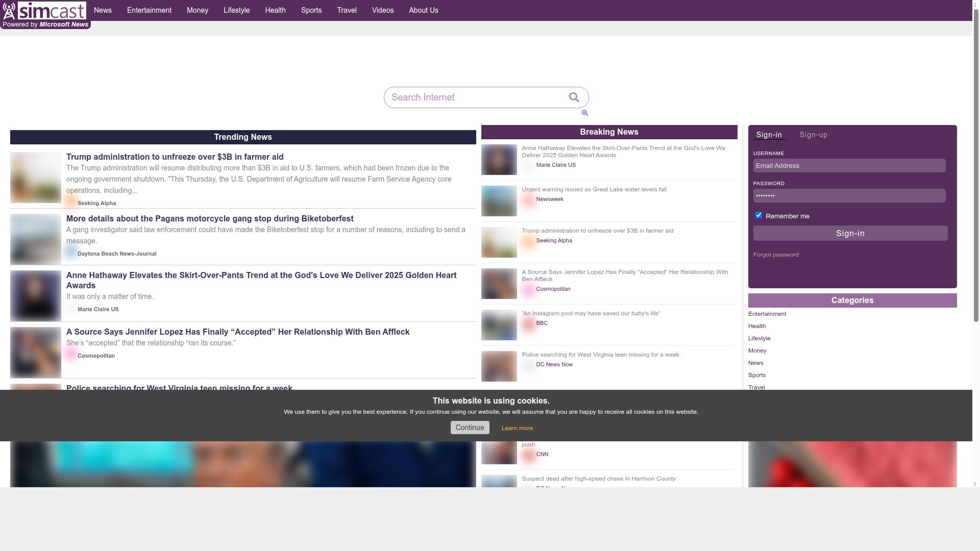Open the Sports menu in the top navigation
Viewport: 980px width, 551px height.
(x=311, y=10)
